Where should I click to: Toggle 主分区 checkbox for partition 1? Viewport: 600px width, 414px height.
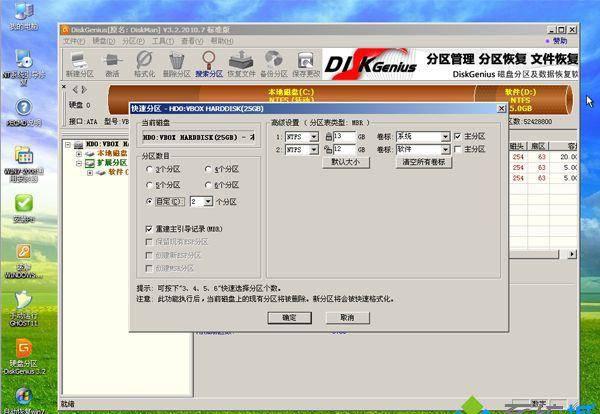pos(457,136)
